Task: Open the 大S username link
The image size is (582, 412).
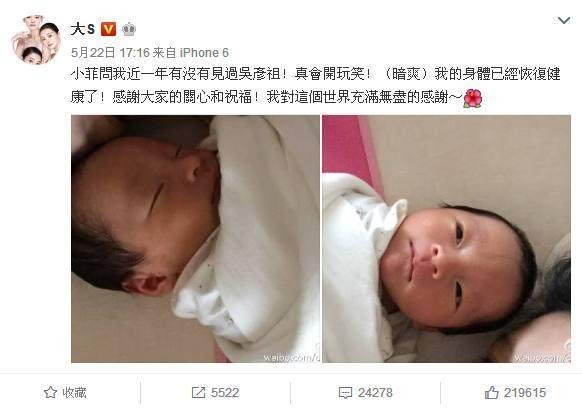Action: click(83, 29)
